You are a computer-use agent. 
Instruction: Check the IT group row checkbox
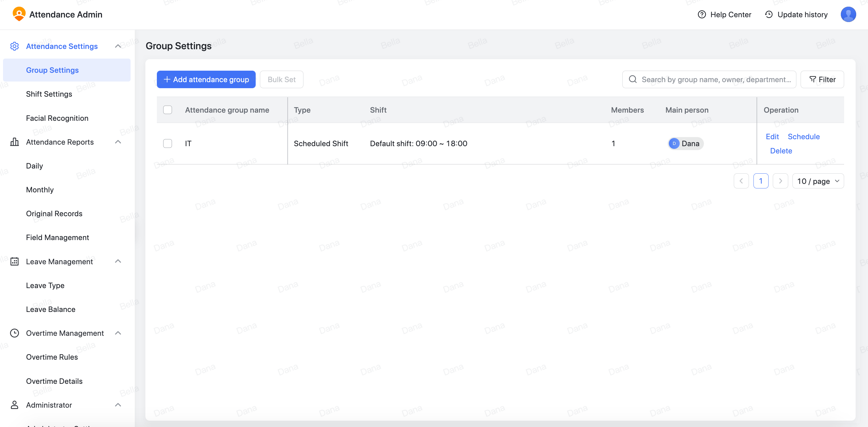click(x=167, y=143)
